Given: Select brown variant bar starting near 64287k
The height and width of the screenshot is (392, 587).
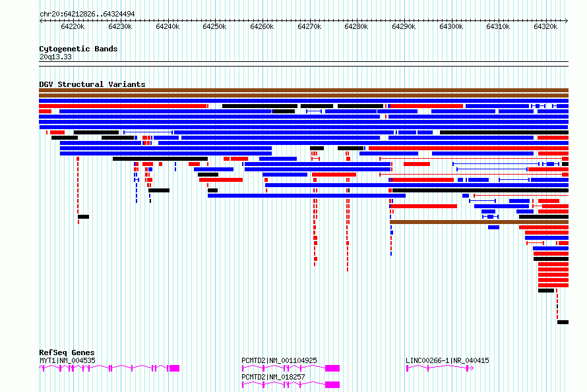Looking at the screenshot, I should (479, 222).
